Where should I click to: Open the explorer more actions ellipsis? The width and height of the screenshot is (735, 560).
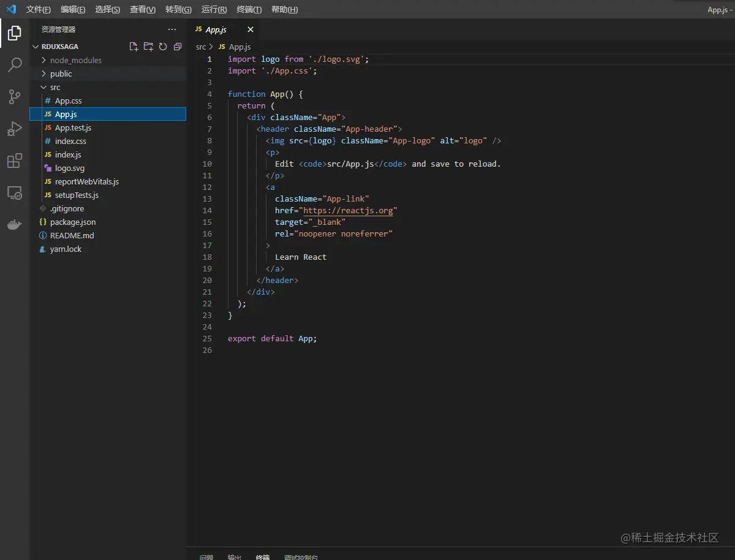pyautogui.click(x=172, y=29)
